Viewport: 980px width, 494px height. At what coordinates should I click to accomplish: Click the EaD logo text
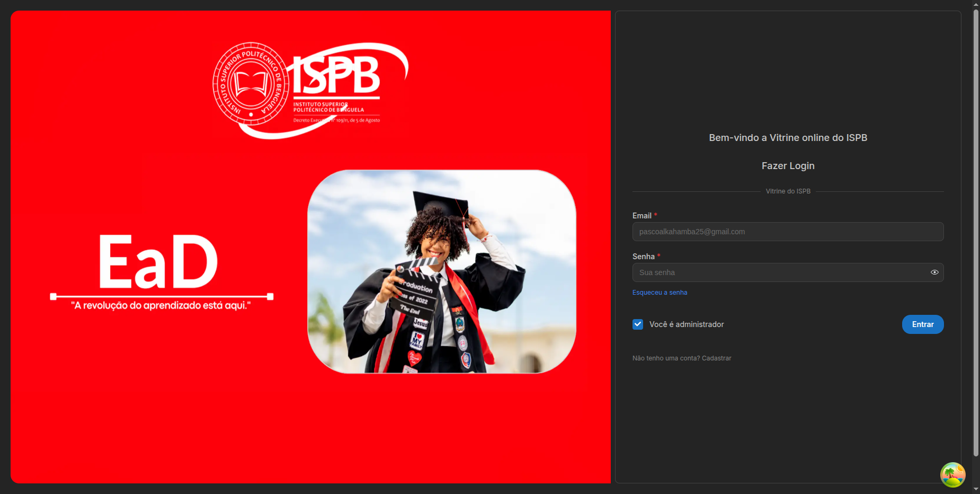tap(159, 260)
